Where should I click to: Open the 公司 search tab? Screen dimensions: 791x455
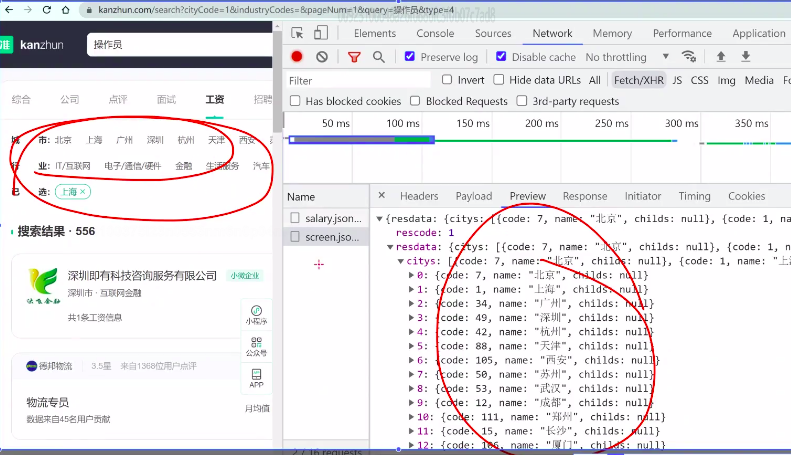70,99
